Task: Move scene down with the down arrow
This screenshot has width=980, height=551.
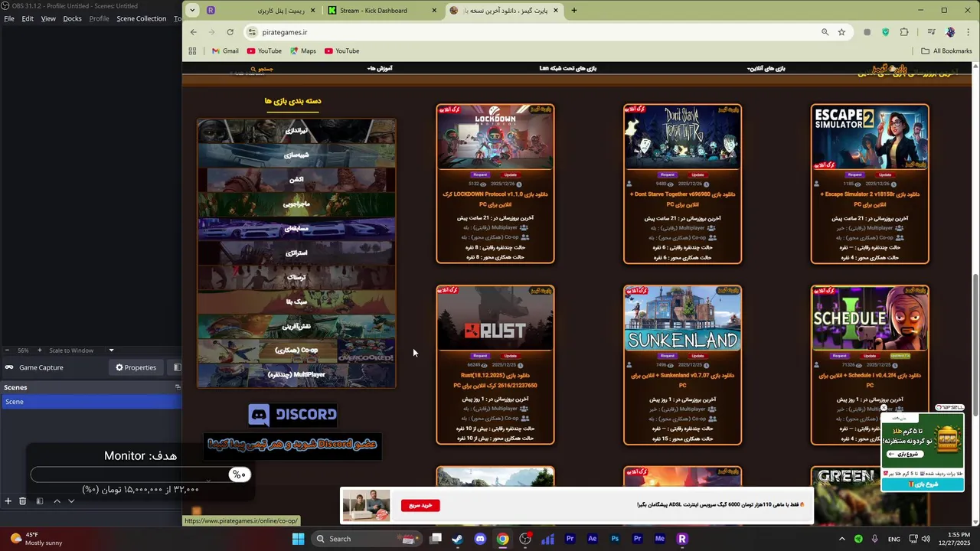Action: 71,501
